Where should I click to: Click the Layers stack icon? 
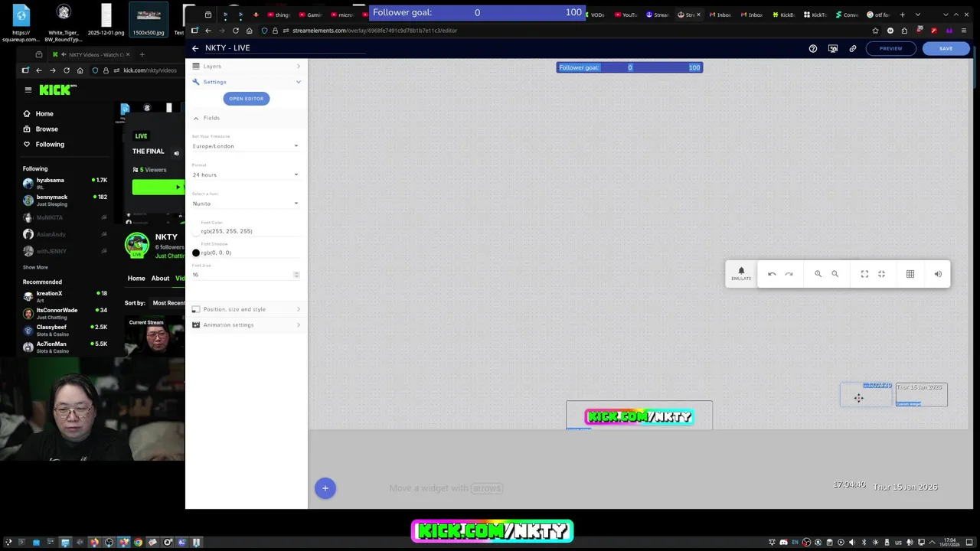[x=196, y=67]
